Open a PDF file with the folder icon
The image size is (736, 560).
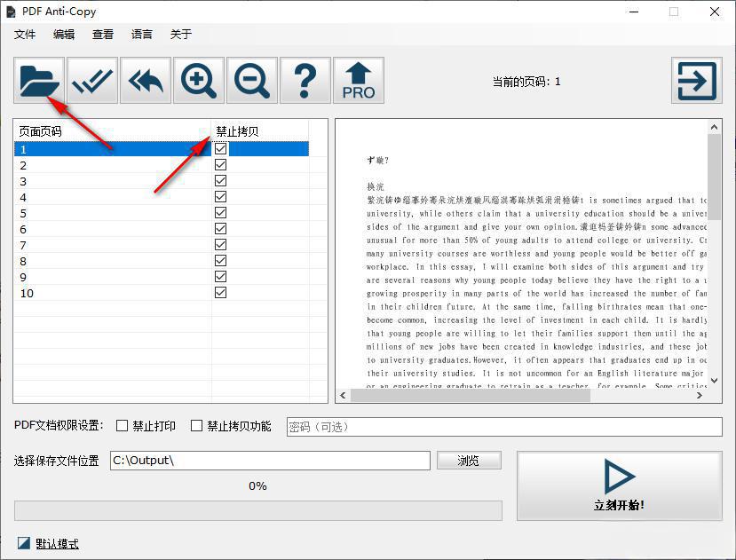38,80
